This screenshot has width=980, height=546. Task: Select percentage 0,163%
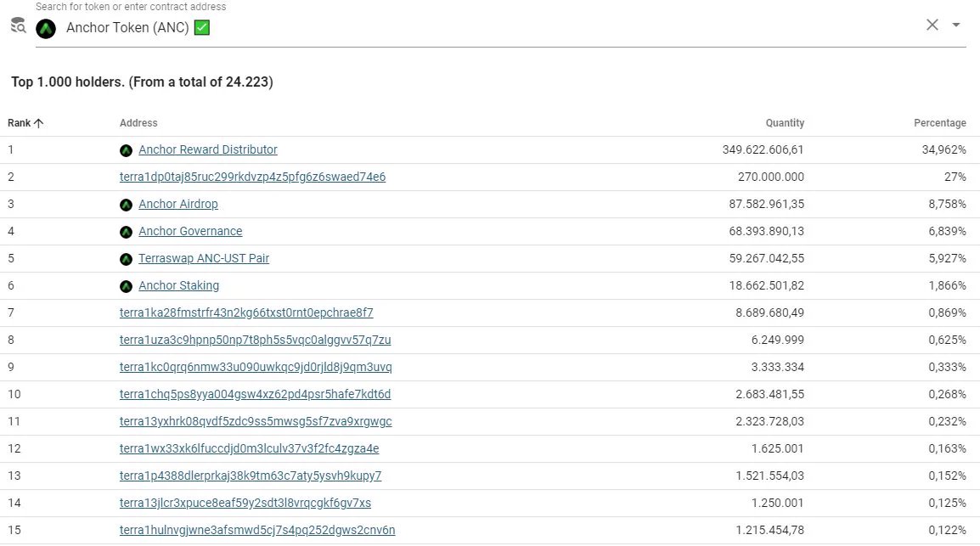click(947, 448)
